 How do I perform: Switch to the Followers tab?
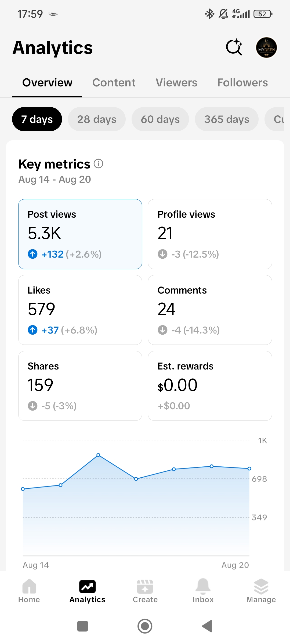pyautogui.click(x=242, y=83)
